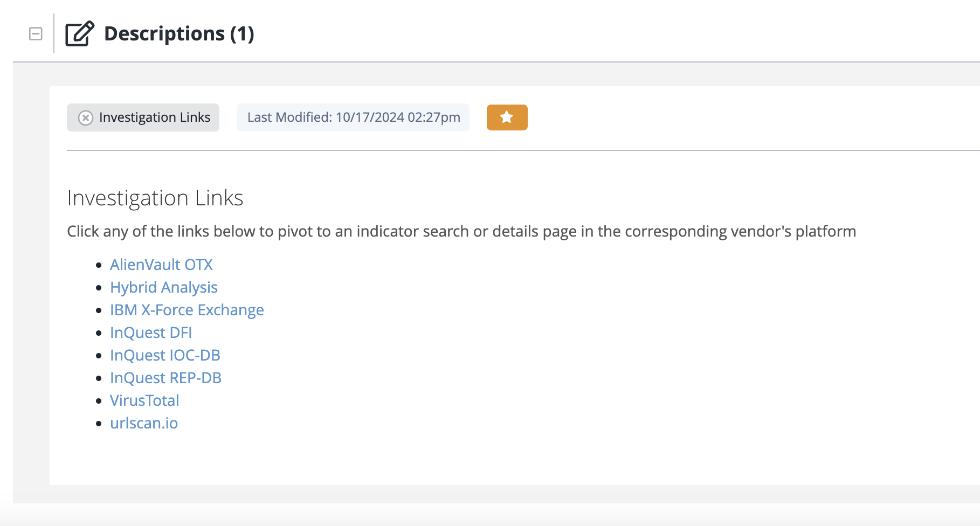Open the AlienVault OTX link
980x526 pixels.
(x=161, y=265)
